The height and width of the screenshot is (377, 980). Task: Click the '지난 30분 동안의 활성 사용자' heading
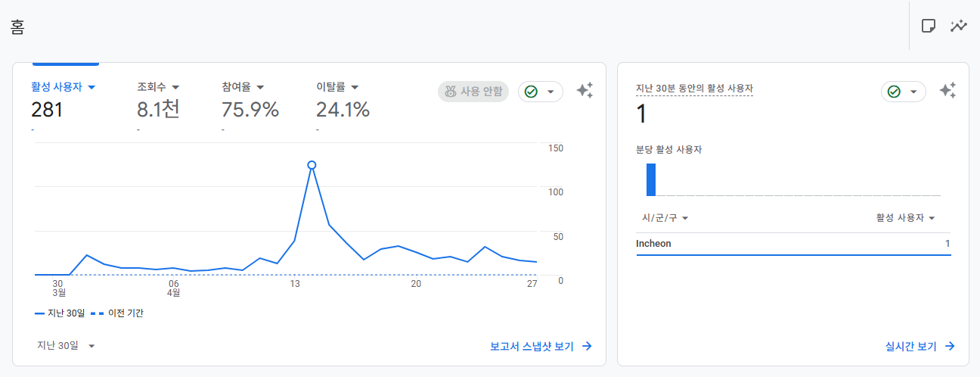694,89
